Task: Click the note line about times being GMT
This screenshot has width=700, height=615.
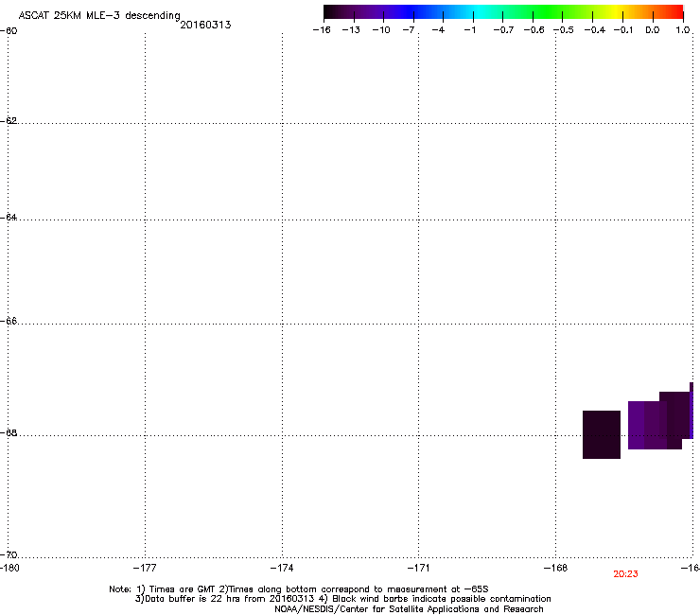Action: point(299,589)
